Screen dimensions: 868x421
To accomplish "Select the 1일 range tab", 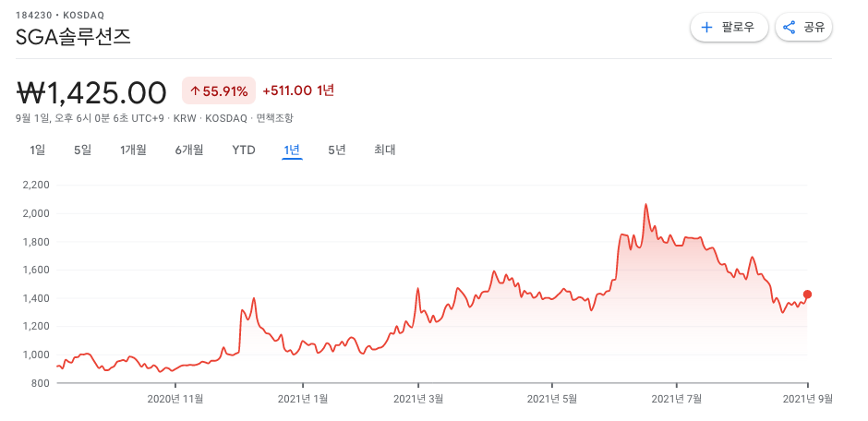I will [x=38, y=150].
